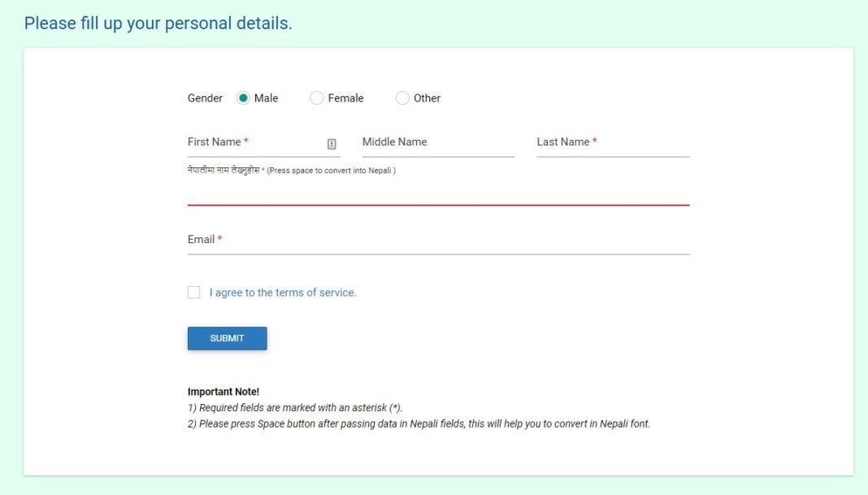Image resolution: width=868 pixels, height=495 pixels.
Task: Click the Last Name label
Action: click(x=562, y=141)
